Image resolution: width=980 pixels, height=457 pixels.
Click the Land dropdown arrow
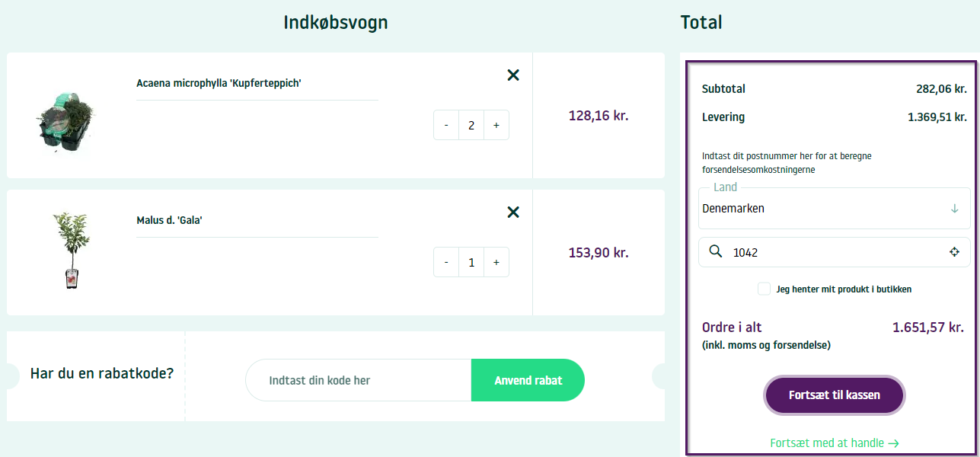pyautogui.click(x=954, y=209)
